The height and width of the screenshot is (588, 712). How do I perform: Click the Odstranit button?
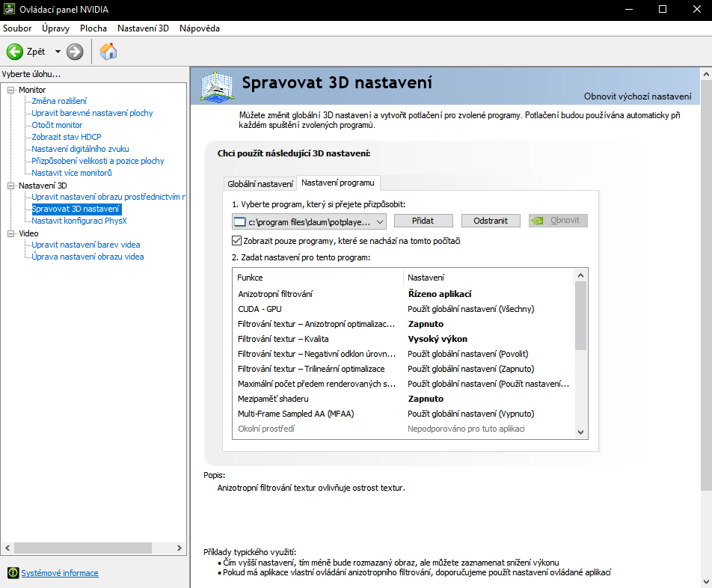pos(491,221)
